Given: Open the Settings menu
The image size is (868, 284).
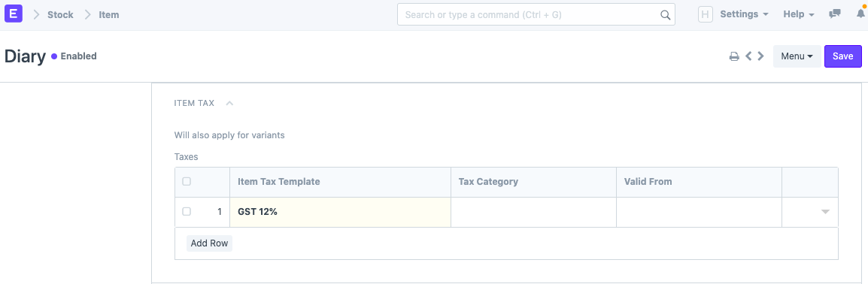Looking at the screenshot, I should coord(744,14).
